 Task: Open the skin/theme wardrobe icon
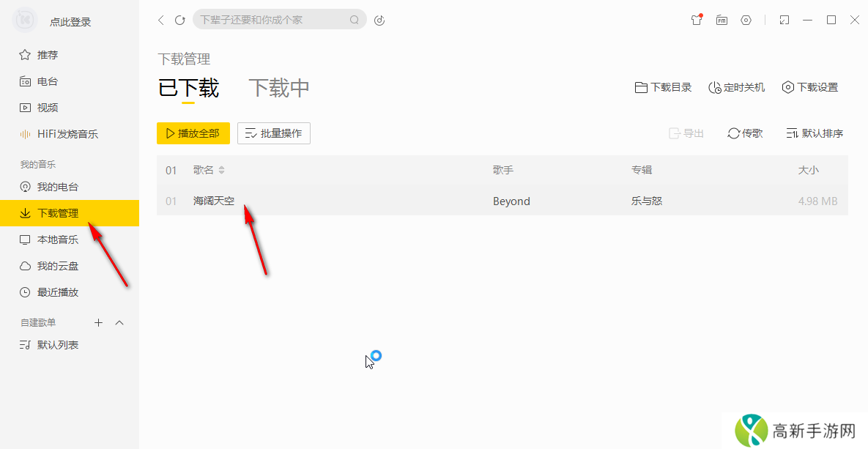coord(695,20)
